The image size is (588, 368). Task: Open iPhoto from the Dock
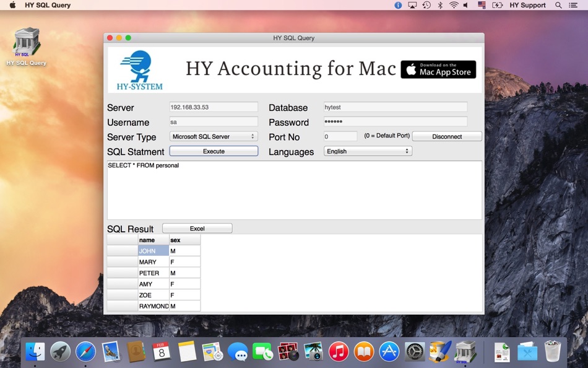click(313, 352)
